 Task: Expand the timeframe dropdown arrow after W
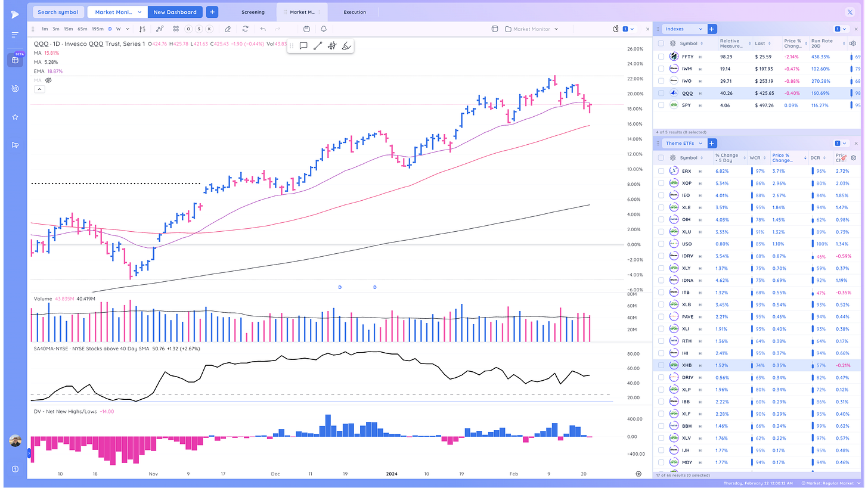click(127, 29)
